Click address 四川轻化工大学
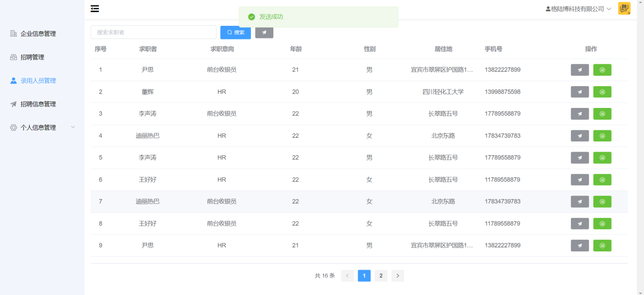Image resolution: width=644 pixels, height=295 pixels. click(x=443, y=92)
